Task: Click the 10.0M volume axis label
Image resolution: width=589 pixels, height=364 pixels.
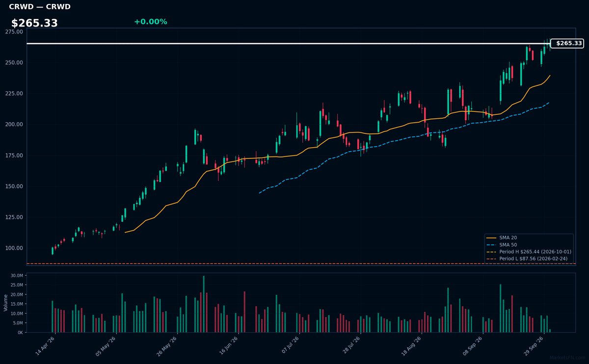Action: [17, 313]
